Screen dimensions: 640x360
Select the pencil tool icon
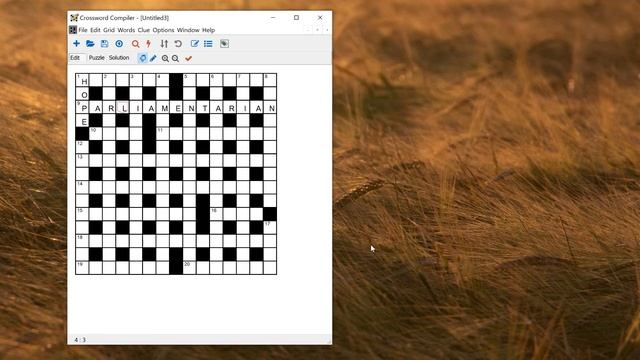click(153, 58)
